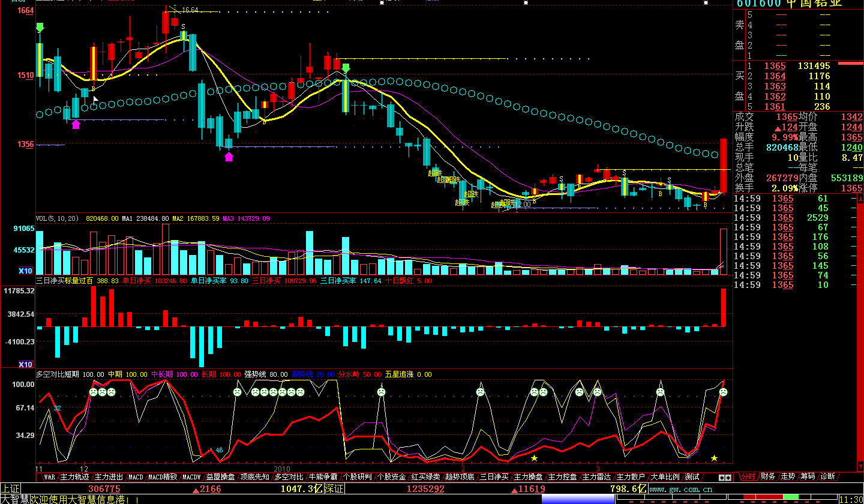Switch to the 测试 tab
This screenshot has height=504, width=864.
(x=692, y=477)
